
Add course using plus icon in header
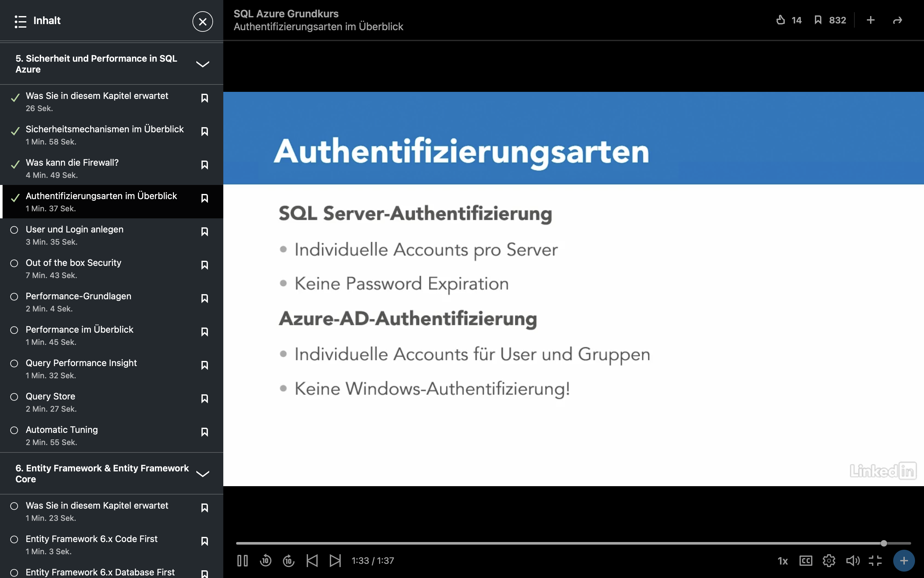coord(870,20)
